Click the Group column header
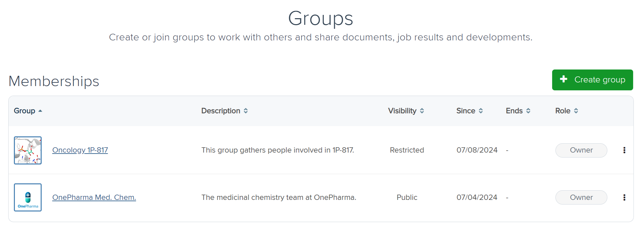The height and width of the screenshot is (232, 644). pos(24,111)
